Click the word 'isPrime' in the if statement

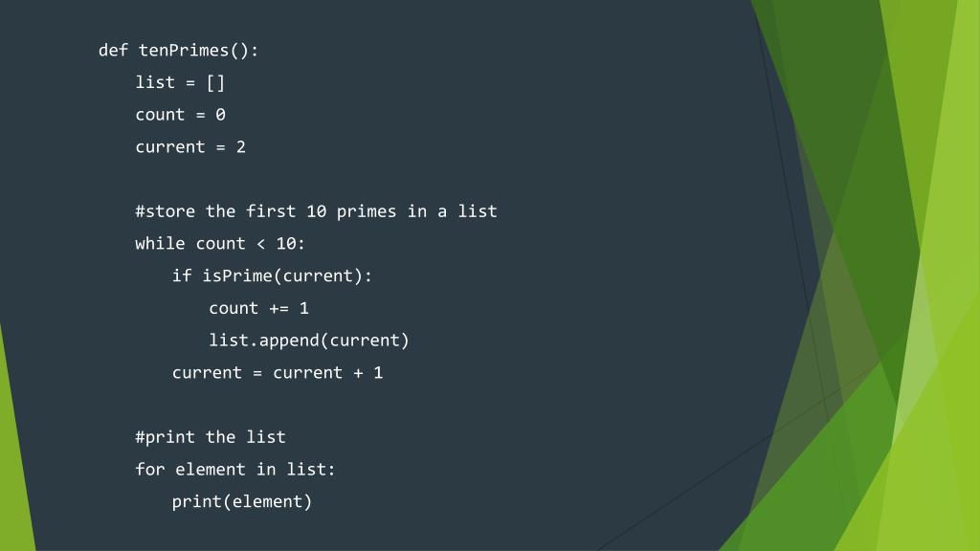[x=237, y=276]
